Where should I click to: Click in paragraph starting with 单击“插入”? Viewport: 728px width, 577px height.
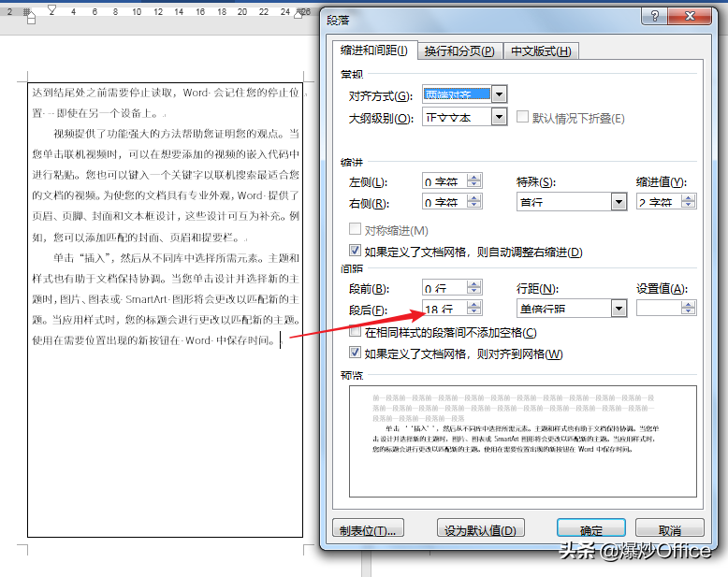(x=166, y=299)
